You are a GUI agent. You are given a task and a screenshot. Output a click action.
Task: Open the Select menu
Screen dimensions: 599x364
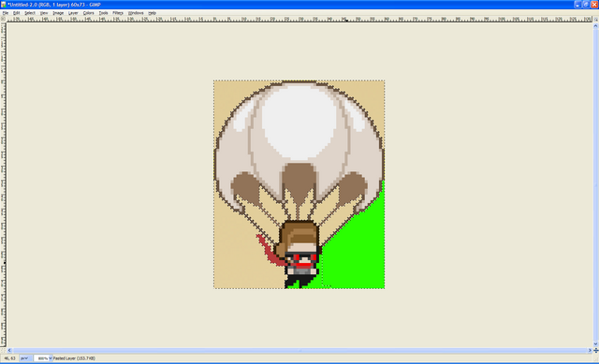click(30, 13)
